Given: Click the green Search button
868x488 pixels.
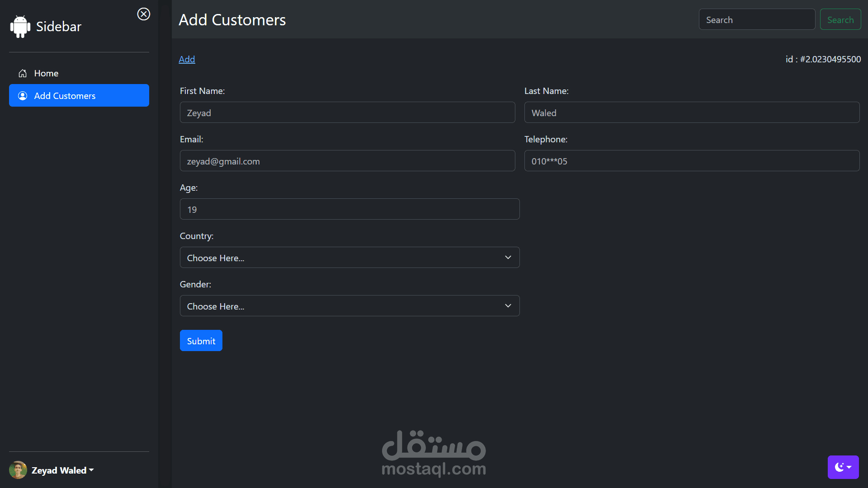Looking at the screenshot, I should 840,19.
